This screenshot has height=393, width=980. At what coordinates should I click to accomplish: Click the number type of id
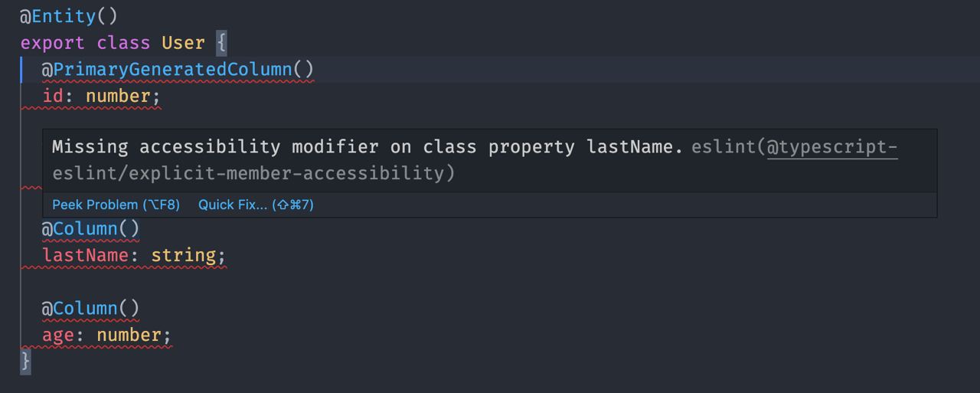117,97
